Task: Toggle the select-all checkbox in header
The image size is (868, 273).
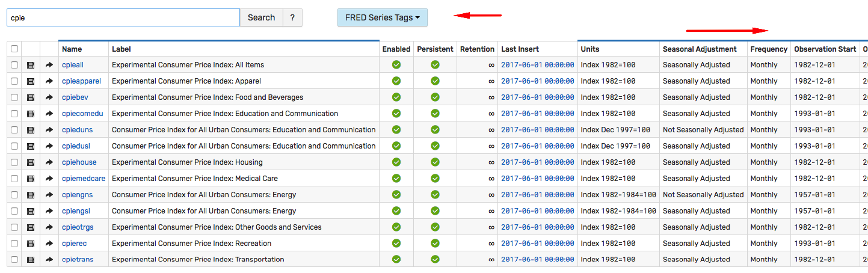Action: pyautogui.click(x=14, y=49)
